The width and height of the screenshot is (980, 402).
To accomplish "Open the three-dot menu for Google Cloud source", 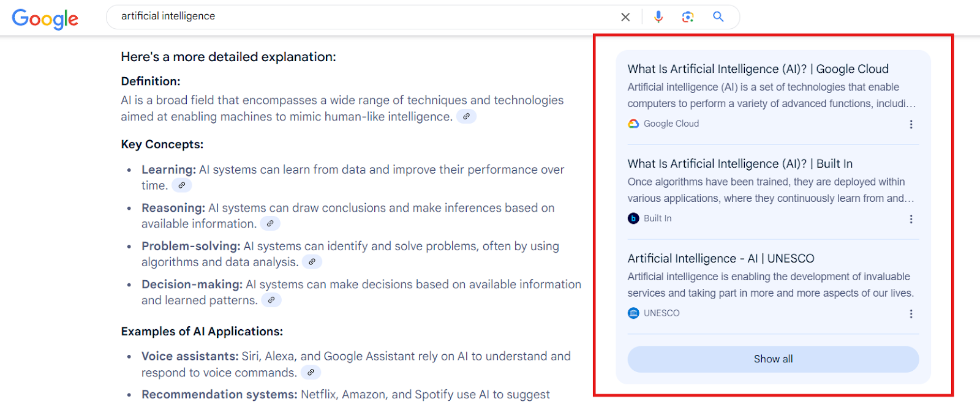I will 911,124.
